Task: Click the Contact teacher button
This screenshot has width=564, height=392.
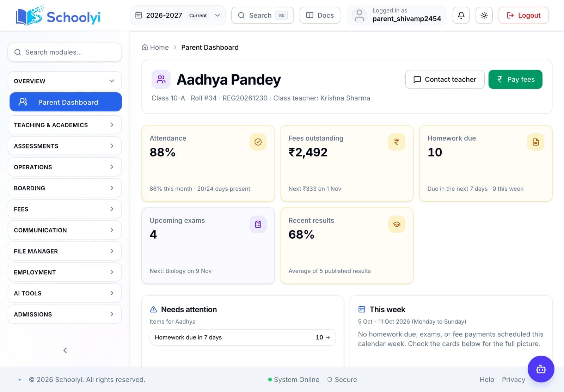Action: click(445, 79)
